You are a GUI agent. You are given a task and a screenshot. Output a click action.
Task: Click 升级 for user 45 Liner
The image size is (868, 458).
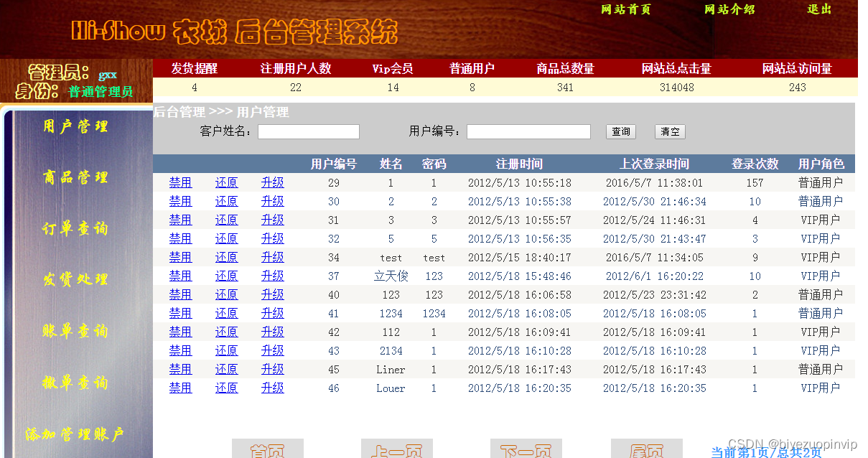(x=273, y=369)
